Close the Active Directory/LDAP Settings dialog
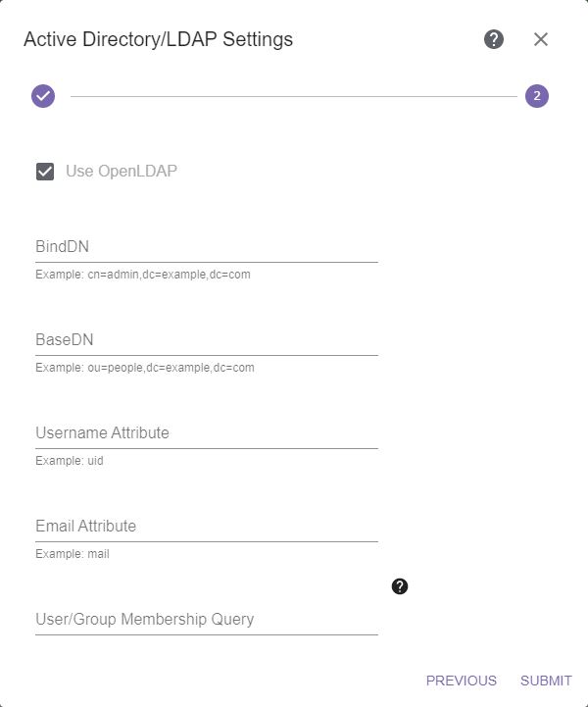 point(541,39)
